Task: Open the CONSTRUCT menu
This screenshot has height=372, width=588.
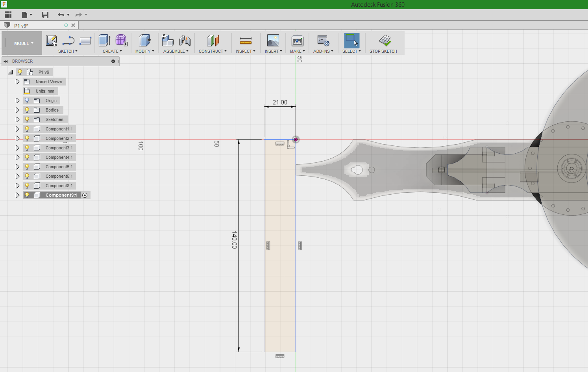Action: [x=213, y=51]
